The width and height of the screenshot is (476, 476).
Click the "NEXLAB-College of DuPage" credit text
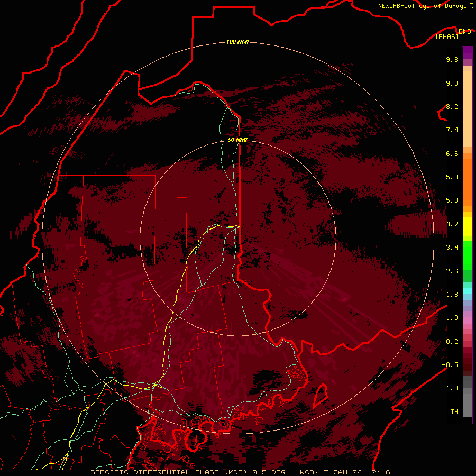click(x=422, y=6)
